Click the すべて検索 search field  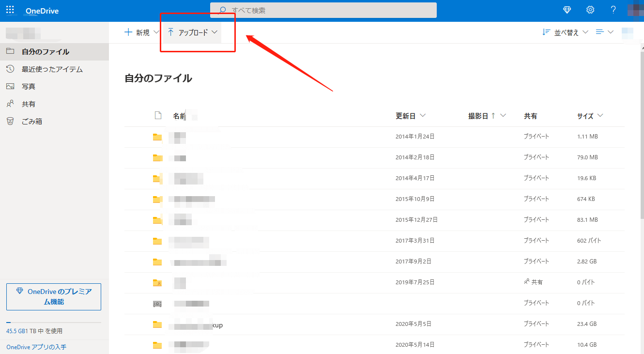click(323, 10)
